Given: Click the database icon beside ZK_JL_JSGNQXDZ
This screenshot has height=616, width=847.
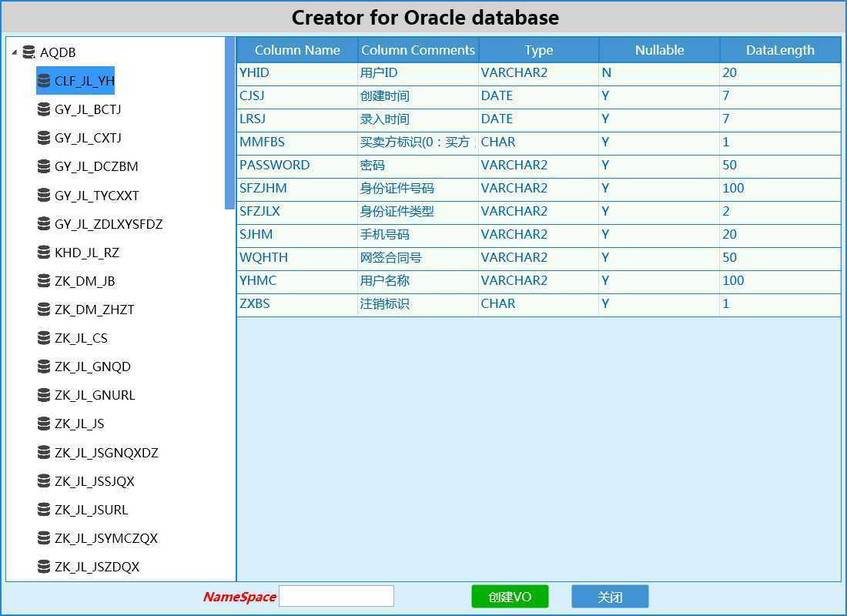Looking at the screenshot, I should tap(44, 452).
